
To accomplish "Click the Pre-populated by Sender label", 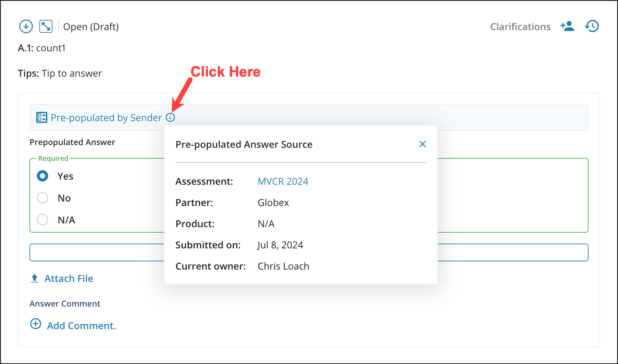I will pyautogui.click(x=106, y=118).
